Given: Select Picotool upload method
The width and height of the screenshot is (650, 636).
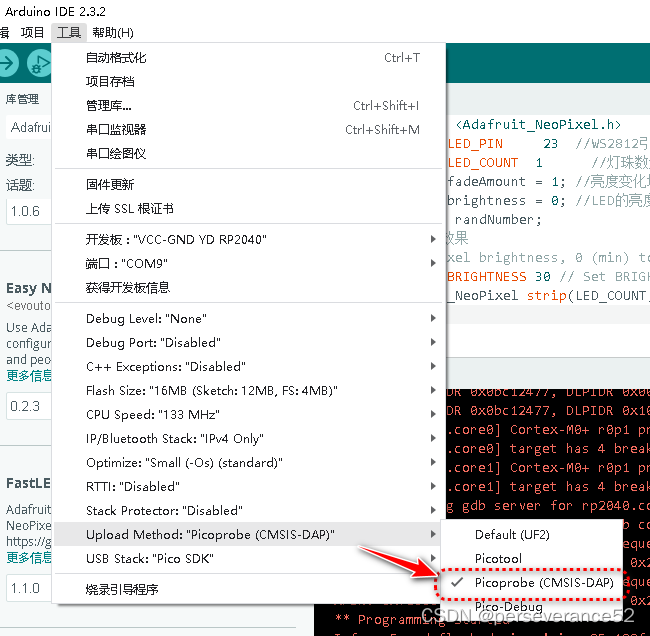Looking at the screenshot, I should tap(532, 559).
